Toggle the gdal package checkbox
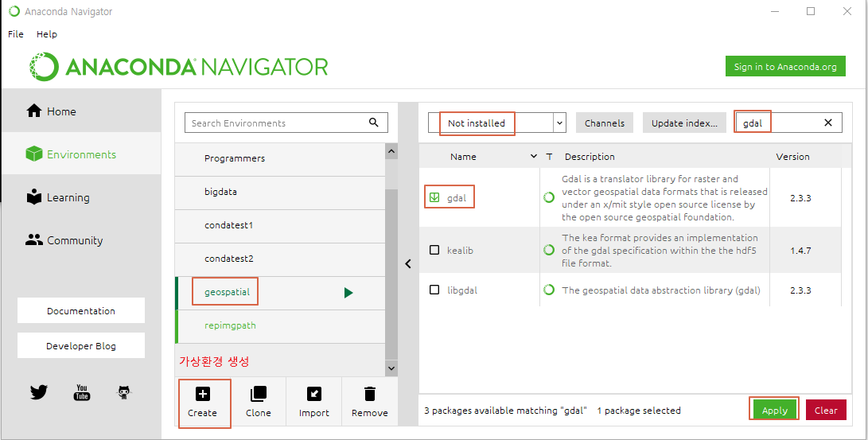The width and height of the screenshot is (868, 440). coord(434,197)
